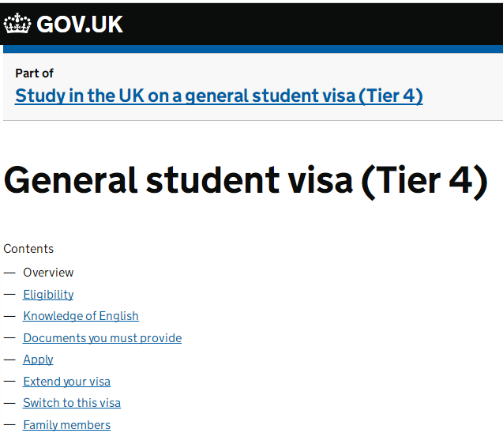Click the GOV.UK crown logo

pyautogui.click(x=17, y=24)
